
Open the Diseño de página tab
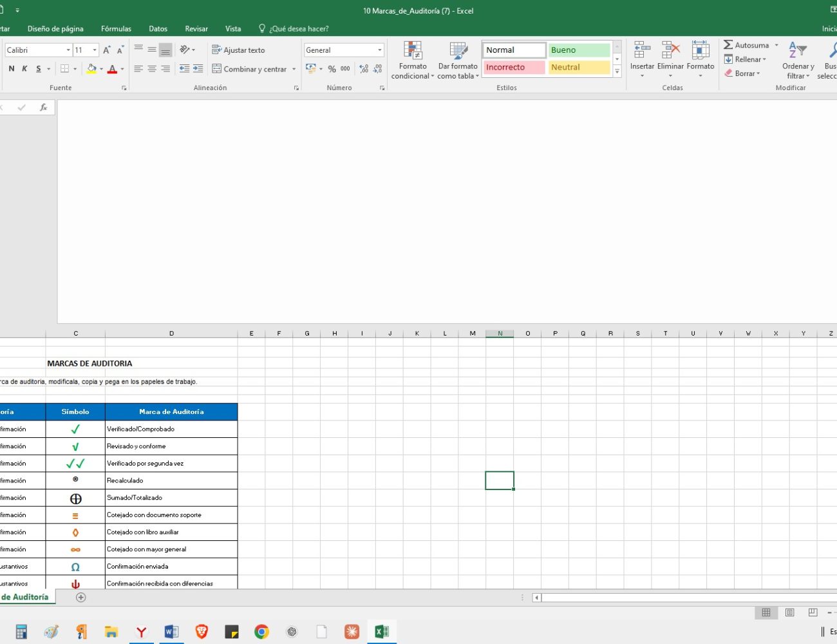pos(55,28)
